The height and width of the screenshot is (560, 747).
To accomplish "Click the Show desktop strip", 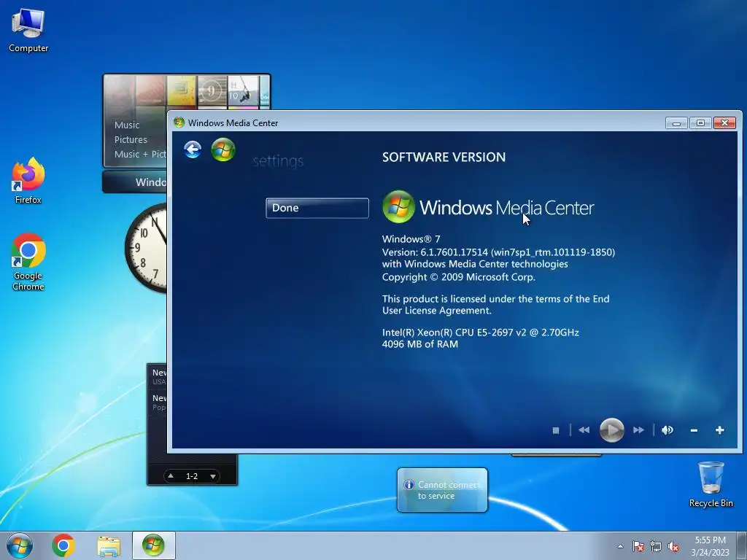I will [742, 546].
